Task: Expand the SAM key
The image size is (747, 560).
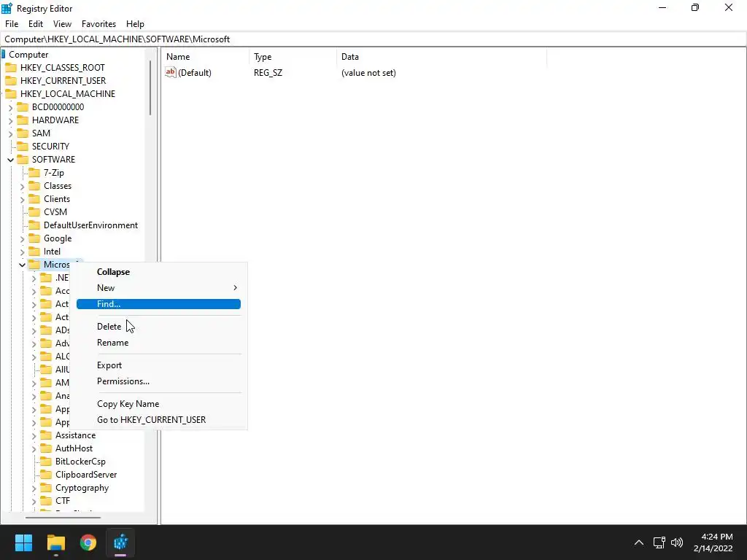Action: (x=10, y=134)
